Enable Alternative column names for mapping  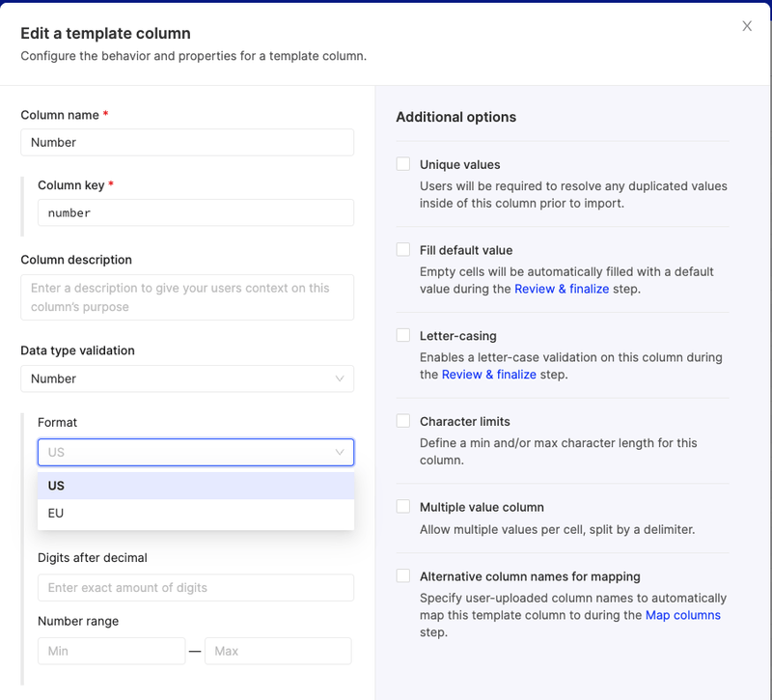tap(402, 574)
